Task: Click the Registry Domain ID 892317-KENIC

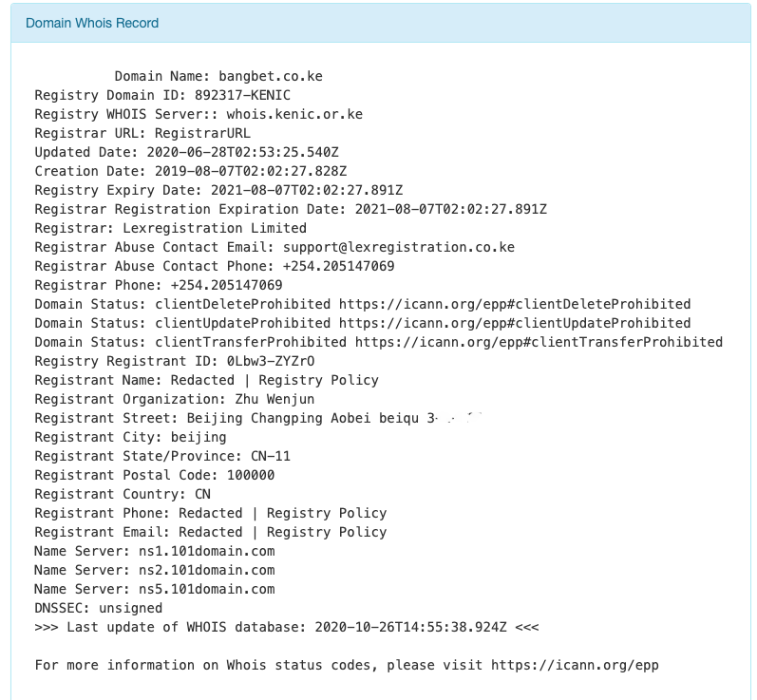Action: pyautogui.click(x=242, y=95)
